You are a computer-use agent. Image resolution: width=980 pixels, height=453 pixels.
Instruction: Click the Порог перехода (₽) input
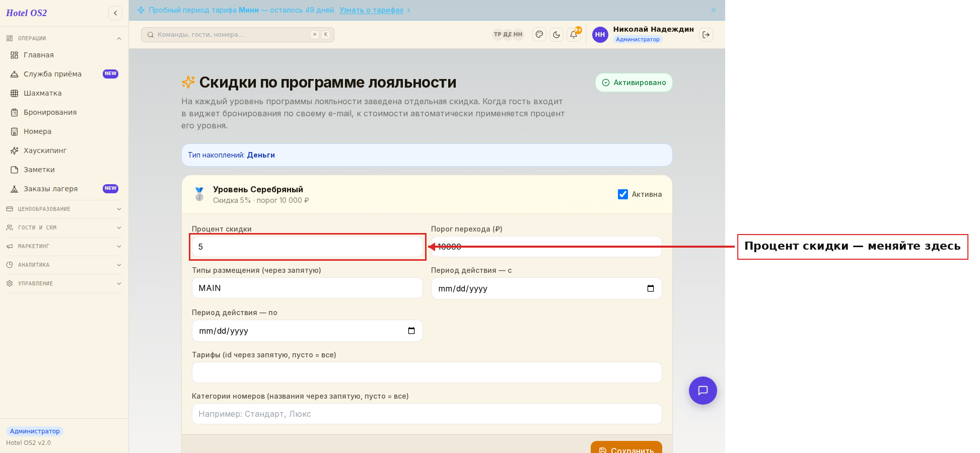[546, 247]
